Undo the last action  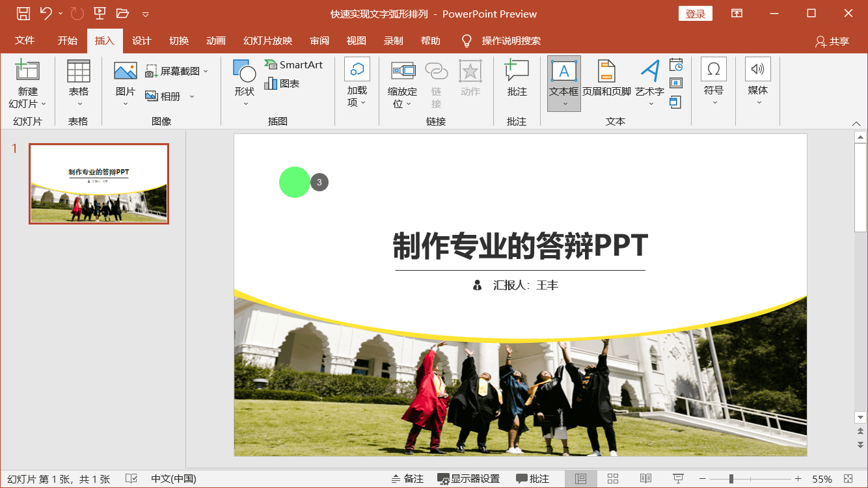pyautogui.click(x=46, y=13)
